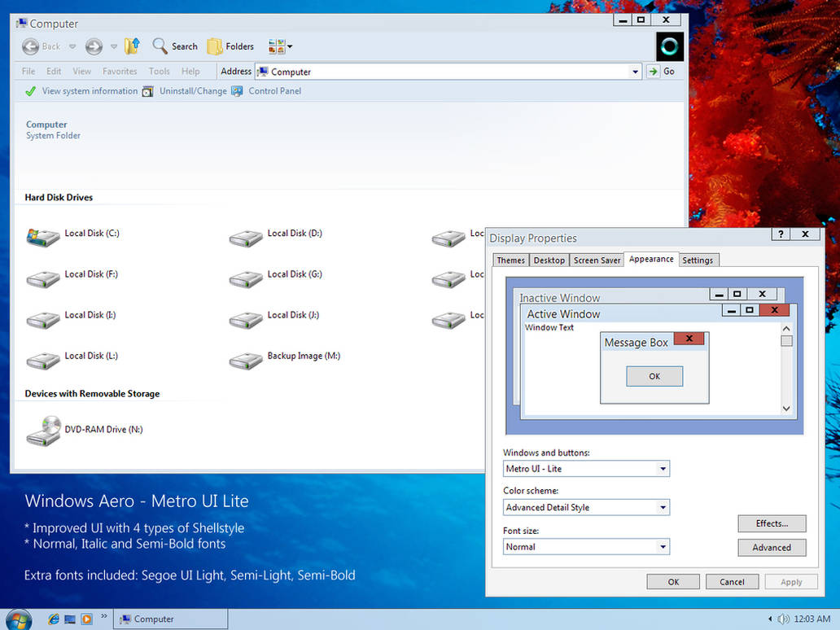Click the preview scrollbar down arrow
840x630 pixels.
tap(786, 409)
